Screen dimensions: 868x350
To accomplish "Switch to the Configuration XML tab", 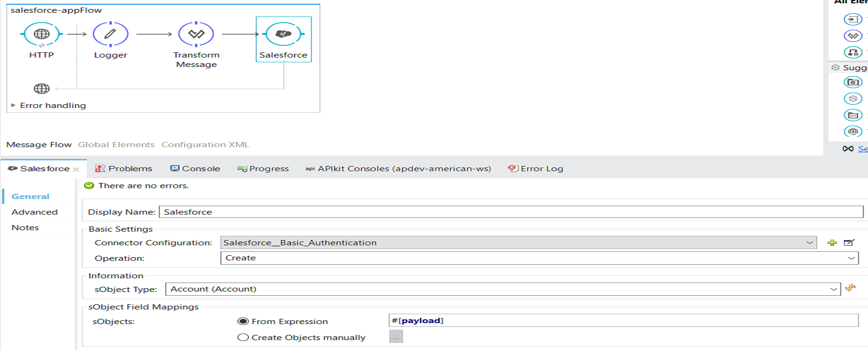I will (x=205, y=144).
